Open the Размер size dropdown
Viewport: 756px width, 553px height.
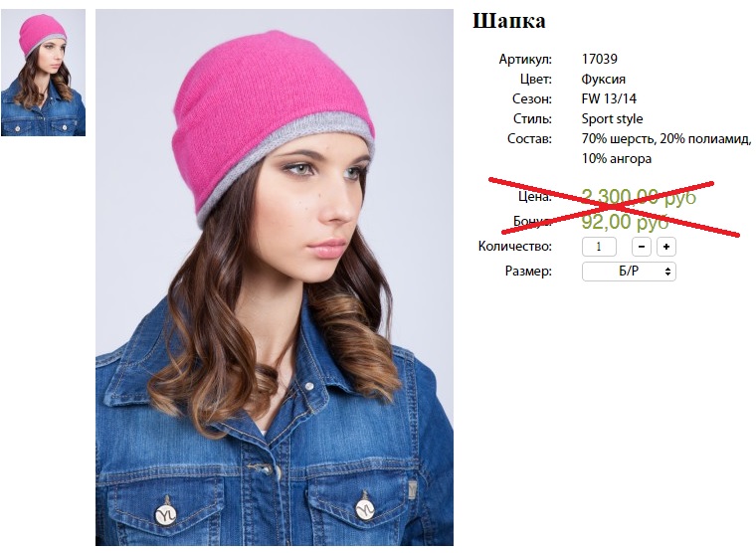tap(629, 272)
